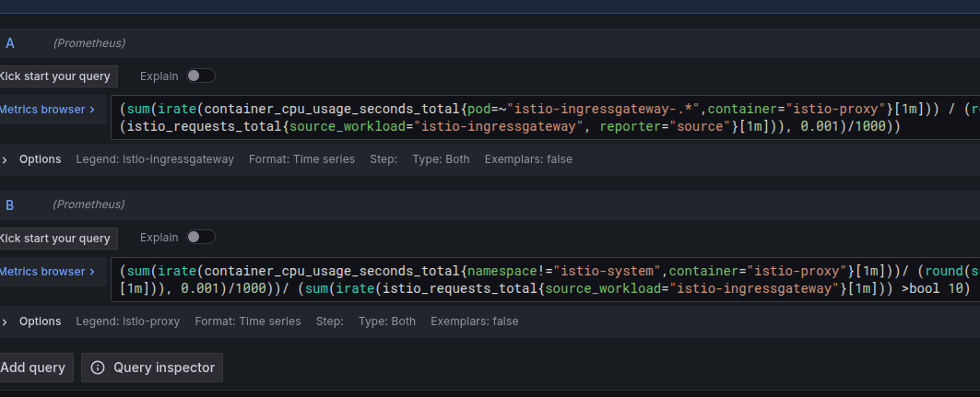Click 'Step:' in query A options

(x=384, y=159)
